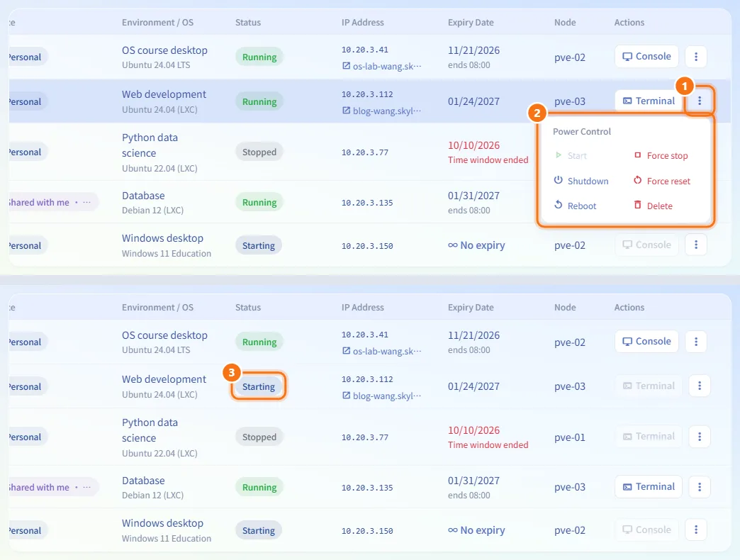
Task: Click the Time window ended notice in the lower table
Action: click(488, 445)
